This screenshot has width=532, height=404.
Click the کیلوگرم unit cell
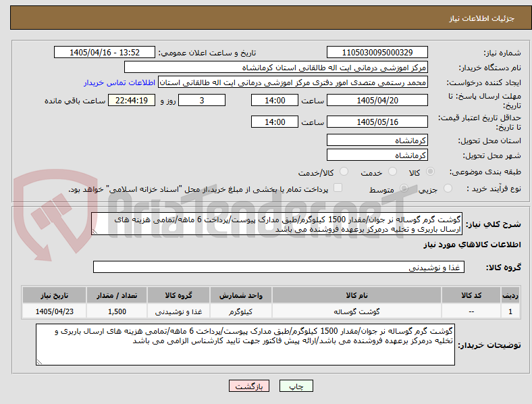pos(241,311)
